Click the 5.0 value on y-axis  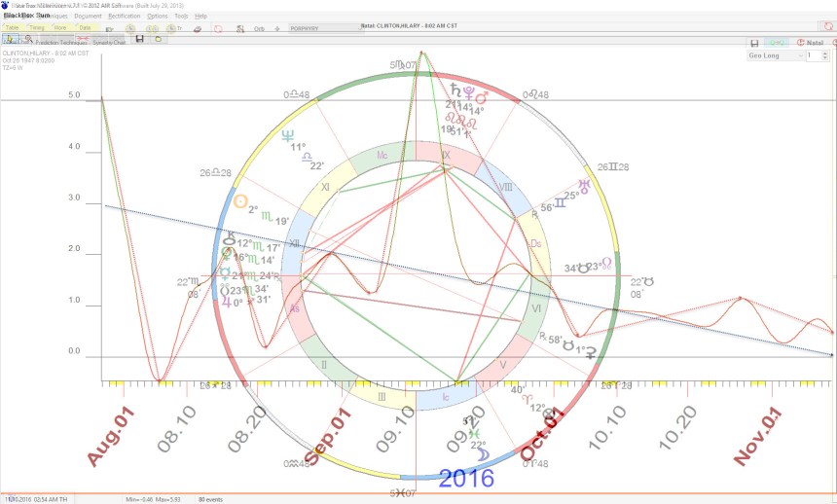point(74,95)
